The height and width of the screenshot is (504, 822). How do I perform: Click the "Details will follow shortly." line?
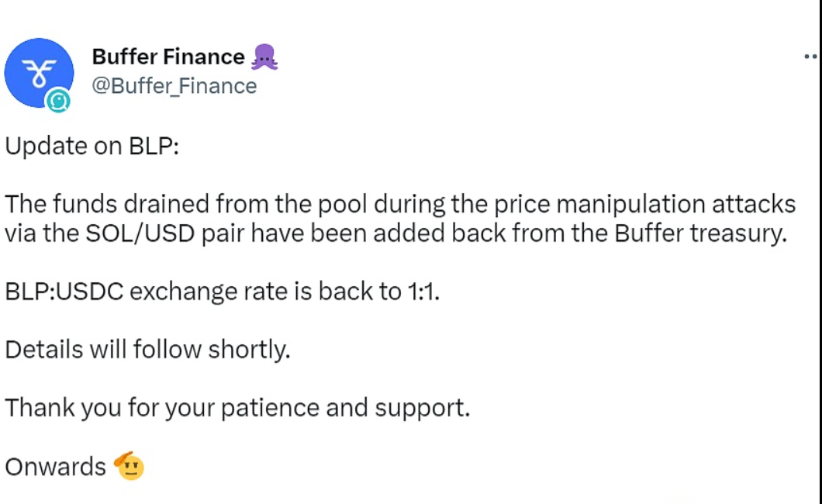pos(147,350)
